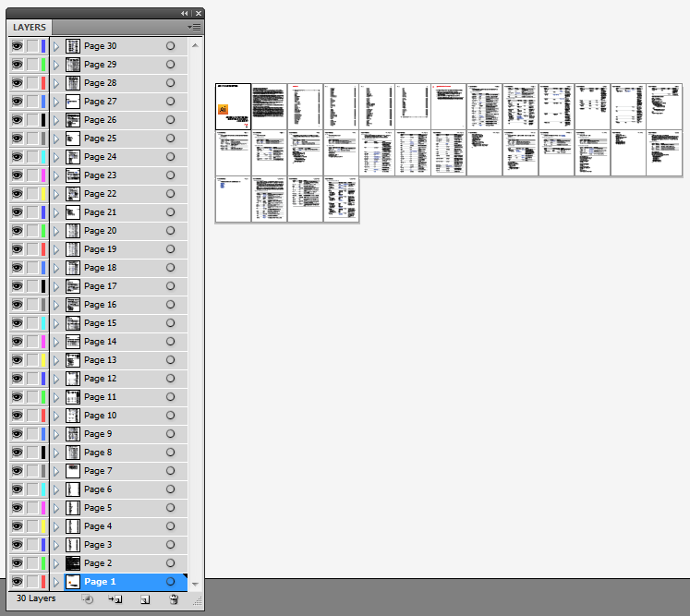Expand the Page 9 layer

[56, 434]
